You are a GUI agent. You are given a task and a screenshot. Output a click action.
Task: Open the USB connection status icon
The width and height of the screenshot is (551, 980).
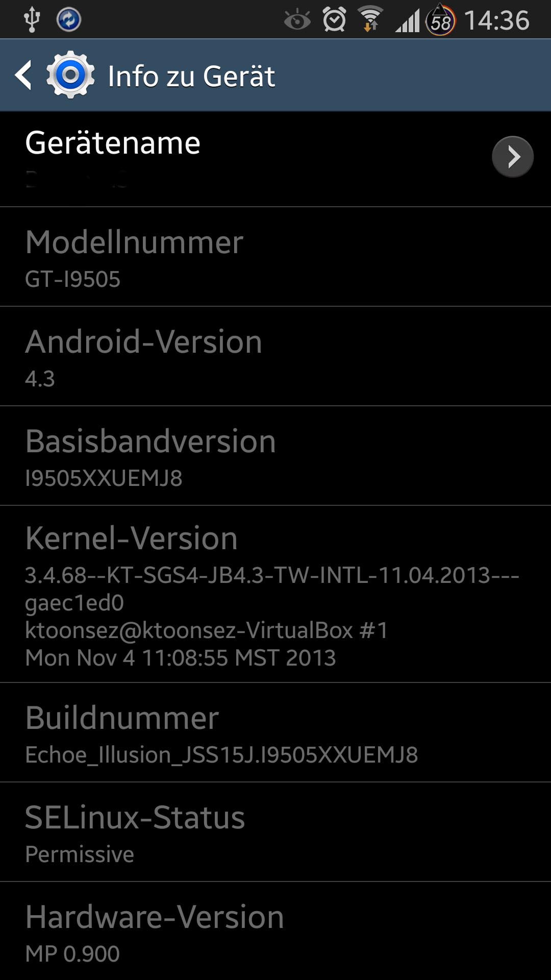coord(32,20)
